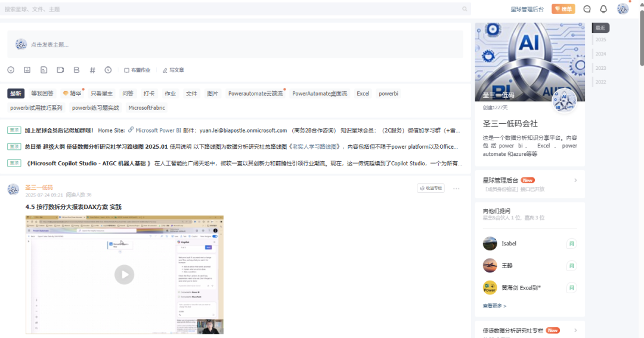
Task: Select the PowerAutomate桌面流 tag
Action: [x=320, y=93]
